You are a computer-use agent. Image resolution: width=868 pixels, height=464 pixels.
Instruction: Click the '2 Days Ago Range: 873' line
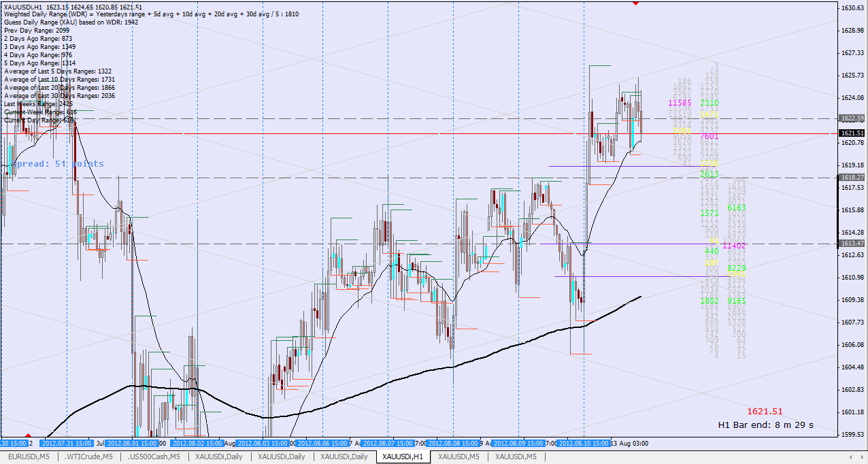click(38, 39)
